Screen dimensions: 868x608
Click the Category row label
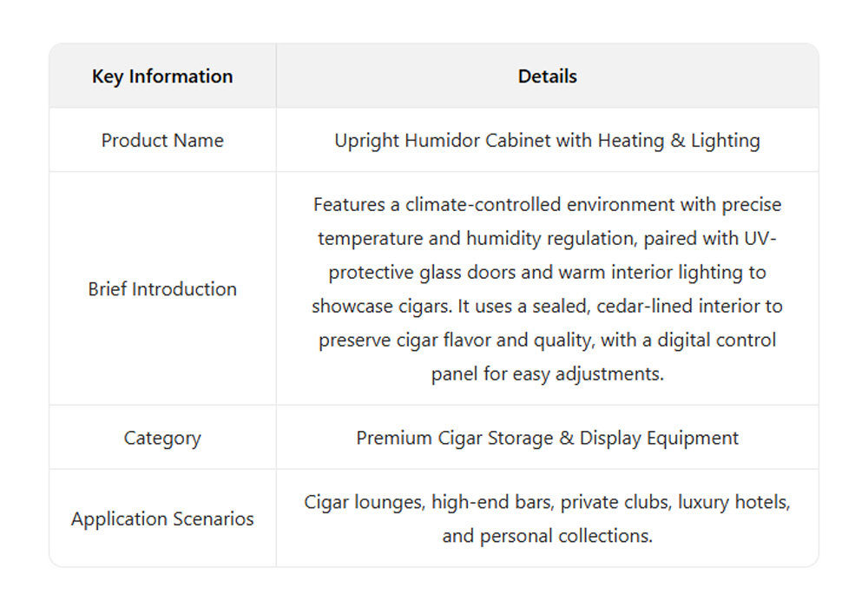[x=162, y=438]
